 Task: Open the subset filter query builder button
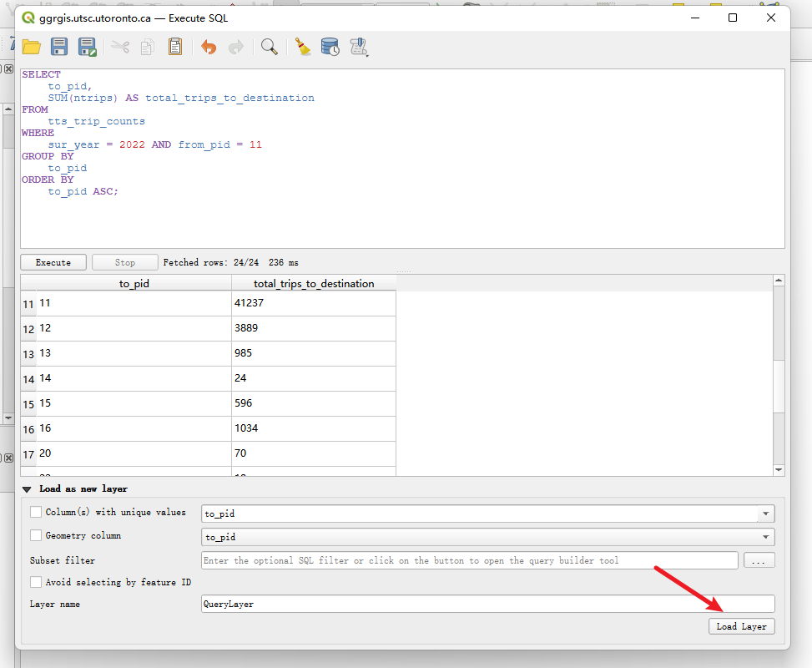click(x=759, y=560)
